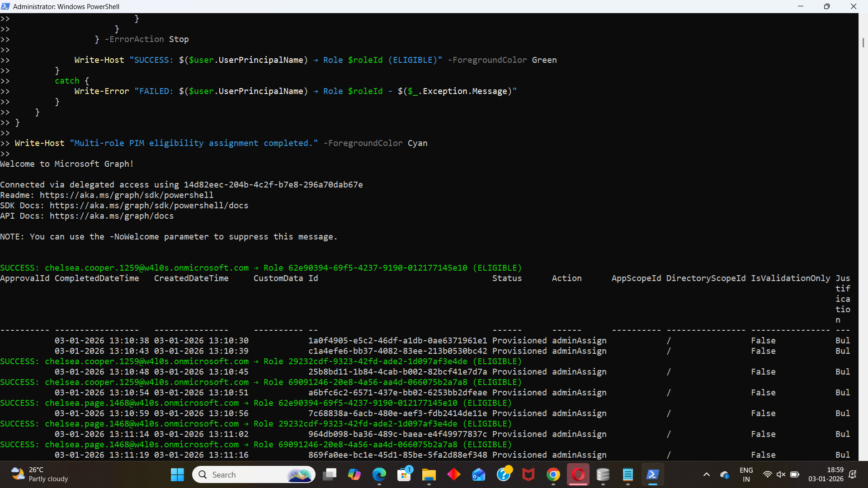This screenshot has width=868, height=488.
Task: Click the Copilot taskbar icon
Action: click(x=354, y=474)
